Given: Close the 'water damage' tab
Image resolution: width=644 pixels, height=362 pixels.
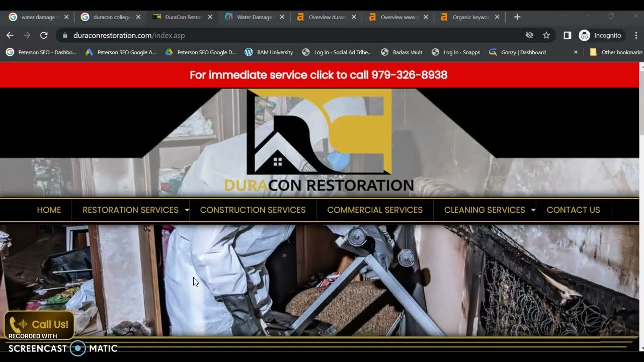Looking at the screenshot, I should point(66,17).
